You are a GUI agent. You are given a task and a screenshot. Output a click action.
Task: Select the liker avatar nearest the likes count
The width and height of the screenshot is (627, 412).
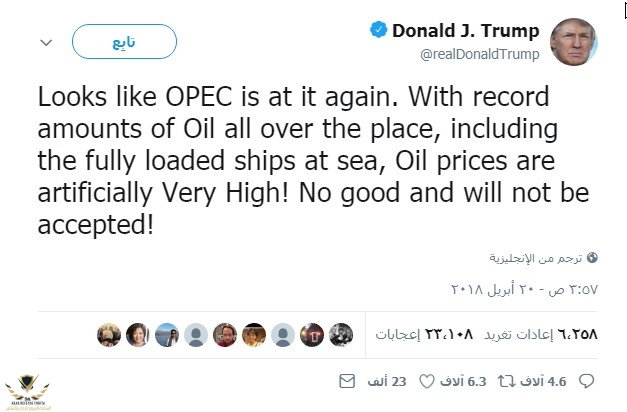(341, 335)
